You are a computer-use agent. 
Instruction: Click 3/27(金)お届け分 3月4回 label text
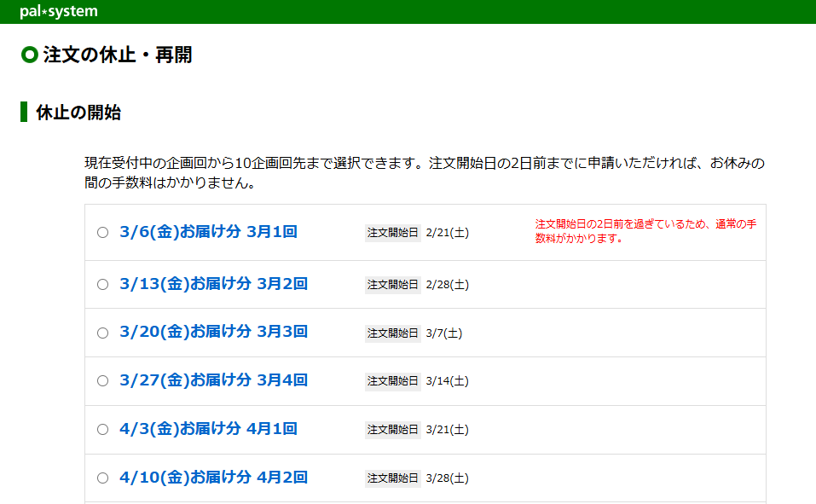click(x=213, y=380)
